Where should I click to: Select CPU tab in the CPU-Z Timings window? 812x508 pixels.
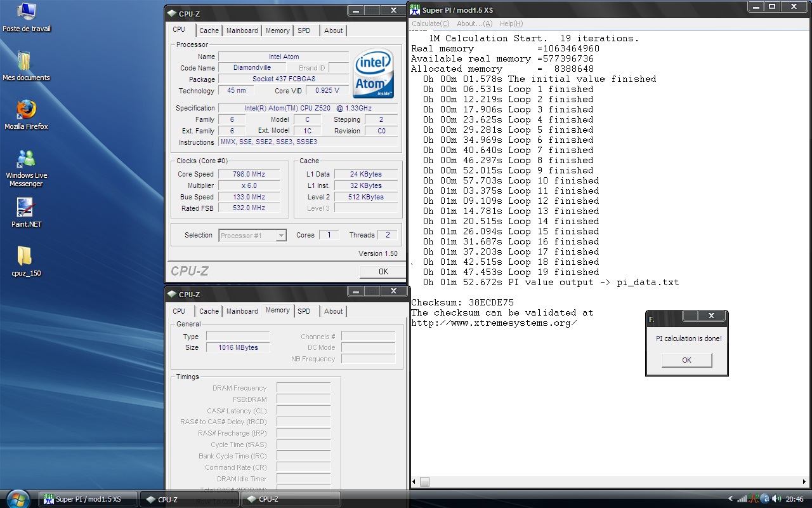(179, 311)
